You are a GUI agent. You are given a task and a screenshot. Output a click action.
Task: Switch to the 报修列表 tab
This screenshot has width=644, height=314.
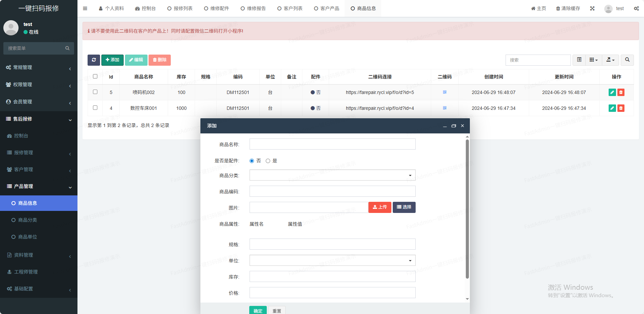(x=180, y=8)
